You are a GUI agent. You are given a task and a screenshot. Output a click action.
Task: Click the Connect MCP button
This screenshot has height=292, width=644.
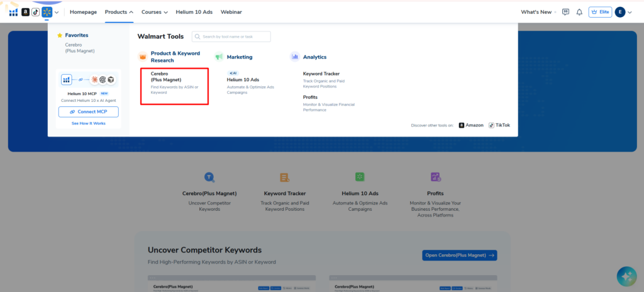click(x=88, y=112)
